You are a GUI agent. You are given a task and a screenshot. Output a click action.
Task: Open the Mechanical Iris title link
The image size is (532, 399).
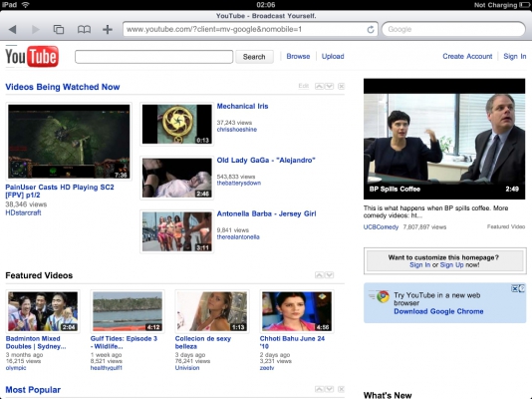click(x=242, y=107)
